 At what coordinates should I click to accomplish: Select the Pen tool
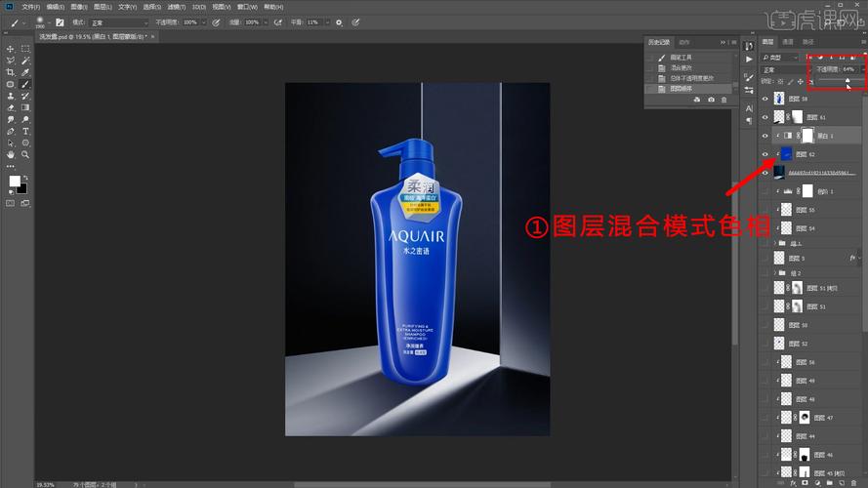click(10, 132)
